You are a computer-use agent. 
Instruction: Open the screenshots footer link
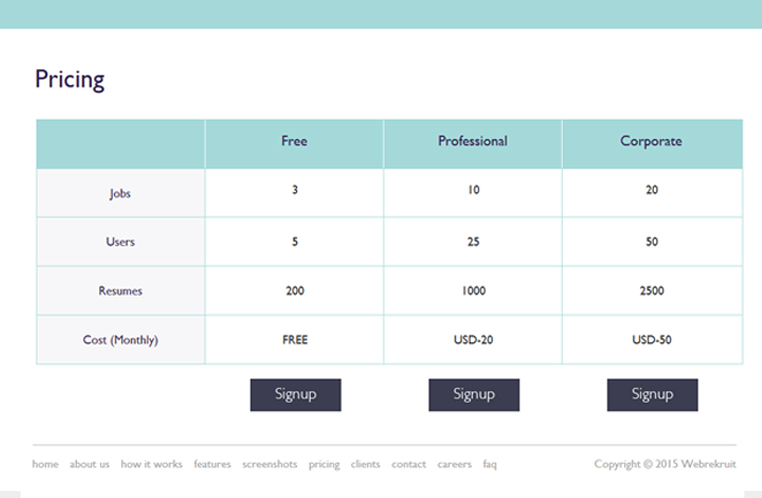point(269,464)
